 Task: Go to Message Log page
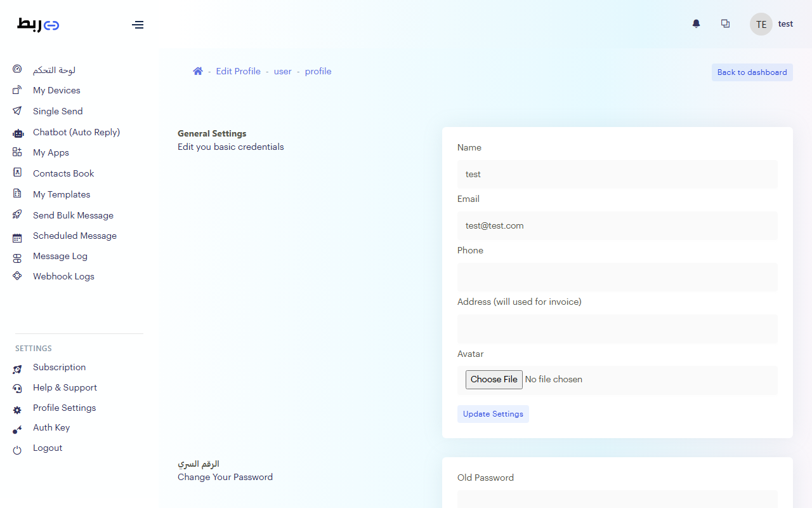click(60, 256)
